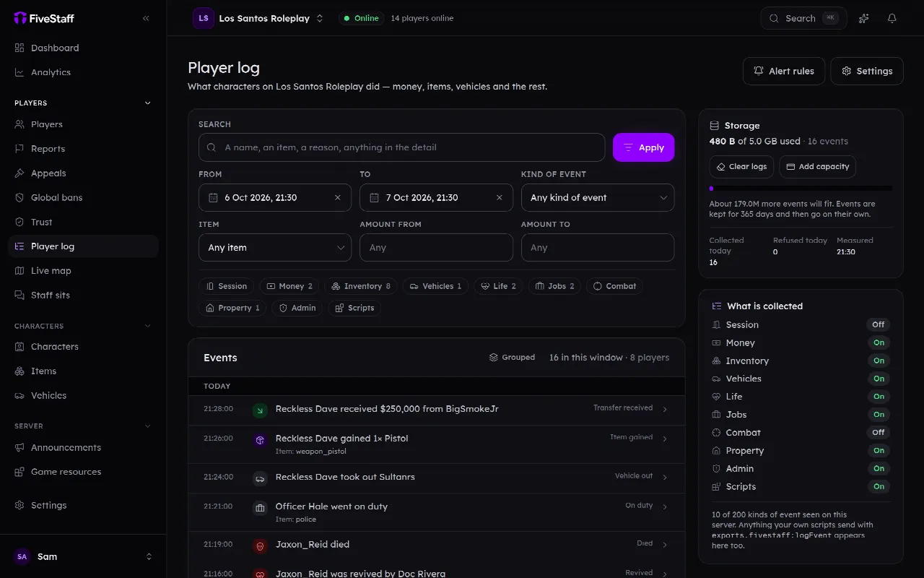
Task: Open Game resources page
Action: pos(83,472)
